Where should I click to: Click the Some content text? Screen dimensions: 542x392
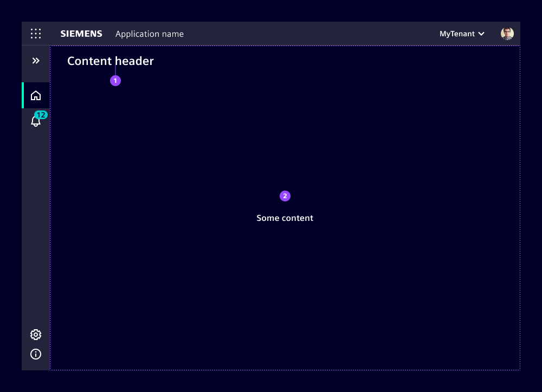285,218
